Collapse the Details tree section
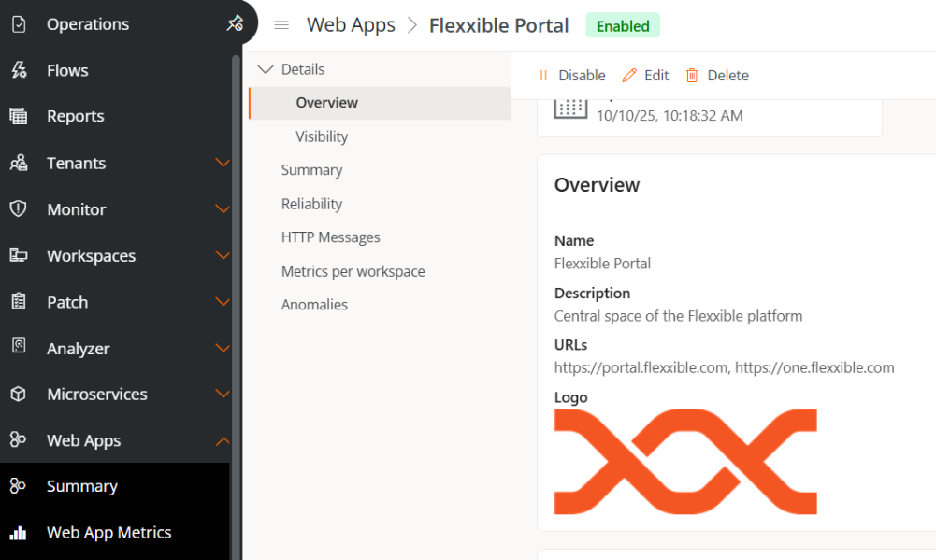This screenshot has height=560, width=936. (266, 69)
